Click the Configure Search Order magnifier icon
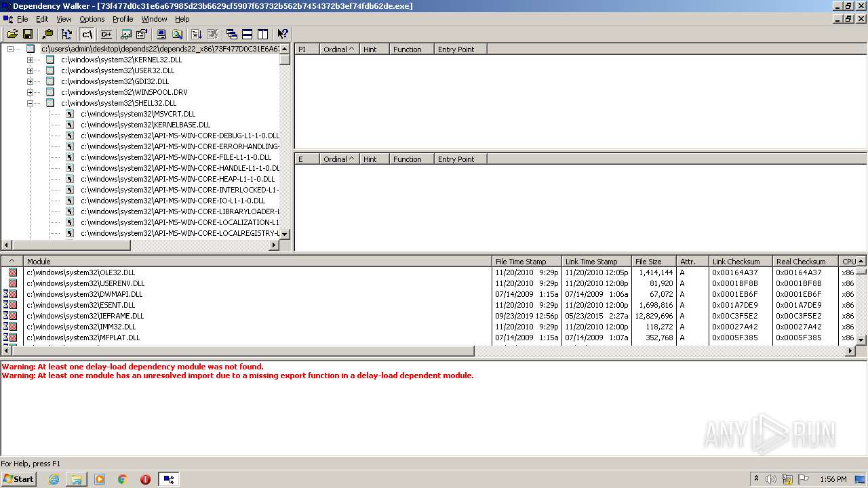Viewport: 868px width, 488px height. click(x=177, y=34)
